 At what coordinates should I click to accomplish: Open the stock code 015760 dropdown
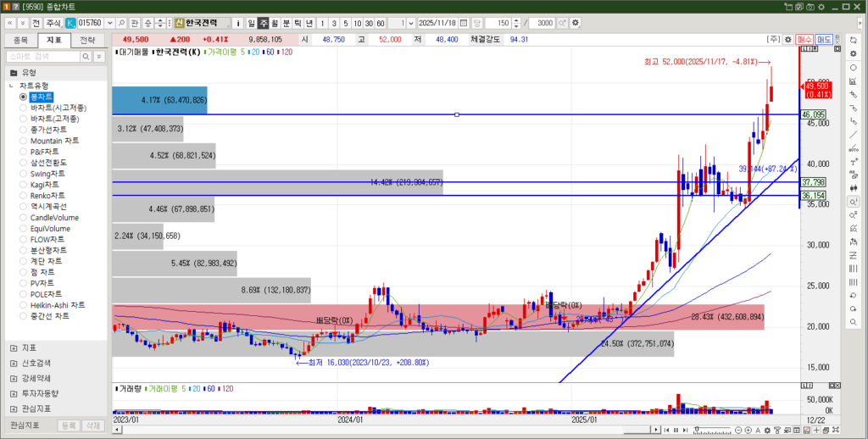[x=108, y=23]
